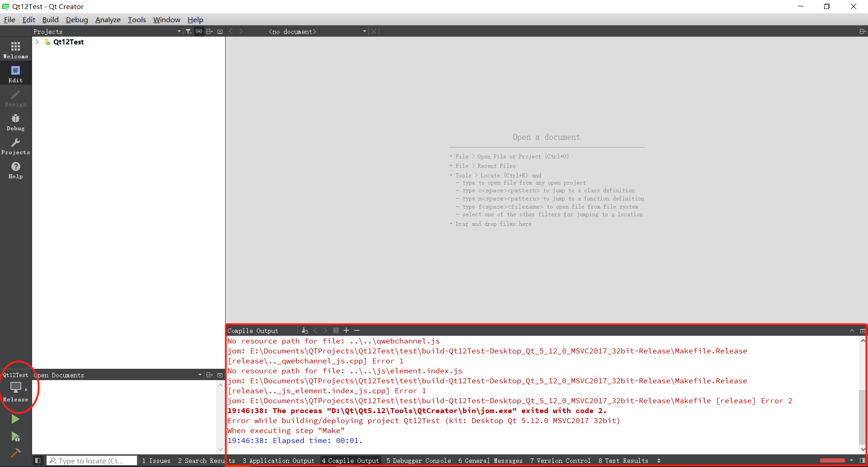The width and height of the screenshot is (868, 467).
Task: Close the Projects side panel
Action: click(220, 31)
